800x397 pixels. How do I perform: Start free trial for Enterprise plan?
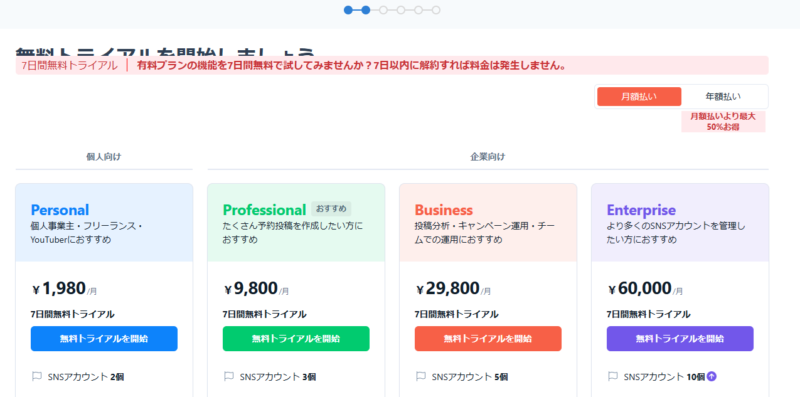coord(680,338)
